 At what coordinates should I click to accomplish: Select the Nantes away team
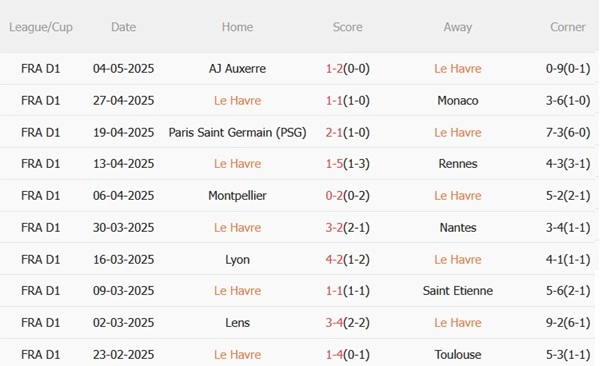[x=458, y=227]
